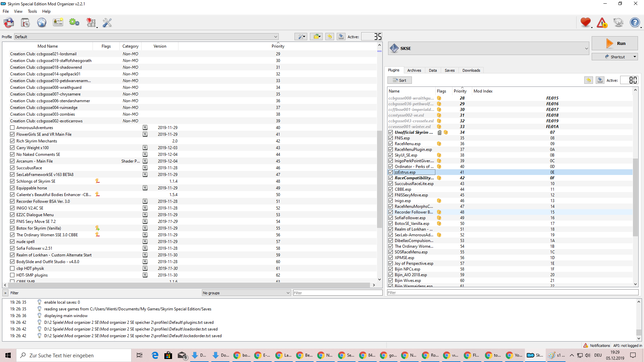Viewport: 644px width, 362px height.
Task: Open the folder dropdown above mod list
Action: click(316, 37)
